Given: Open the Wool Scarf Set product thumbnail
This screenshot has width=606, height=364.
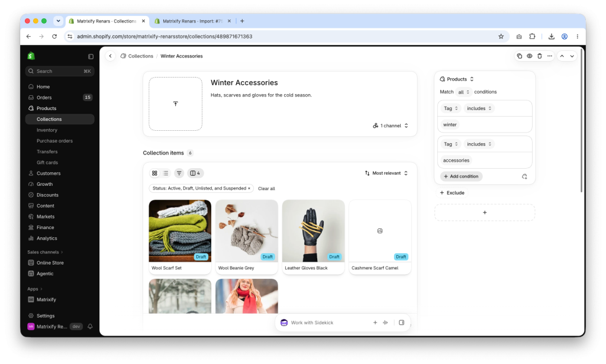Looking at the screenshot, I should click(x=180, y=231).
